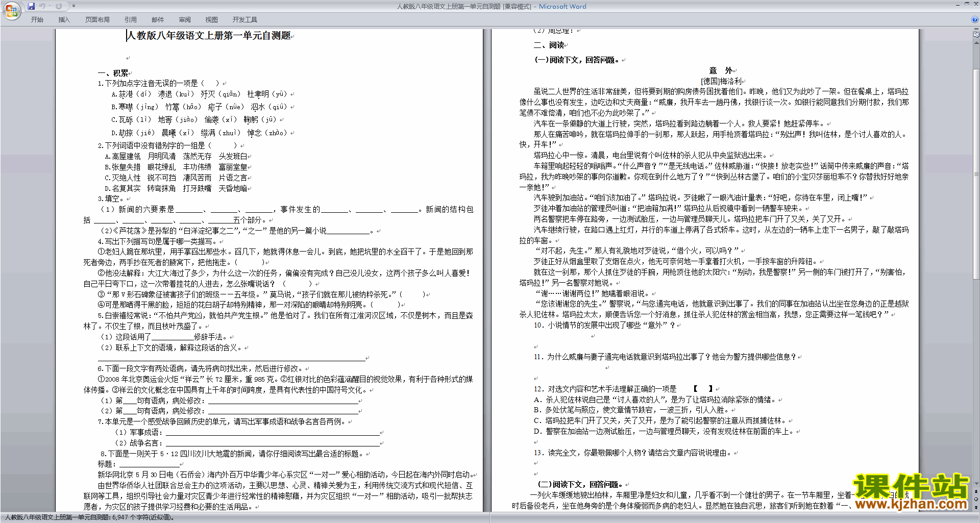Open the 引用 ribbon tab
Image resolution: width=980 pixels, height=523 pixels.
[130, 20]
